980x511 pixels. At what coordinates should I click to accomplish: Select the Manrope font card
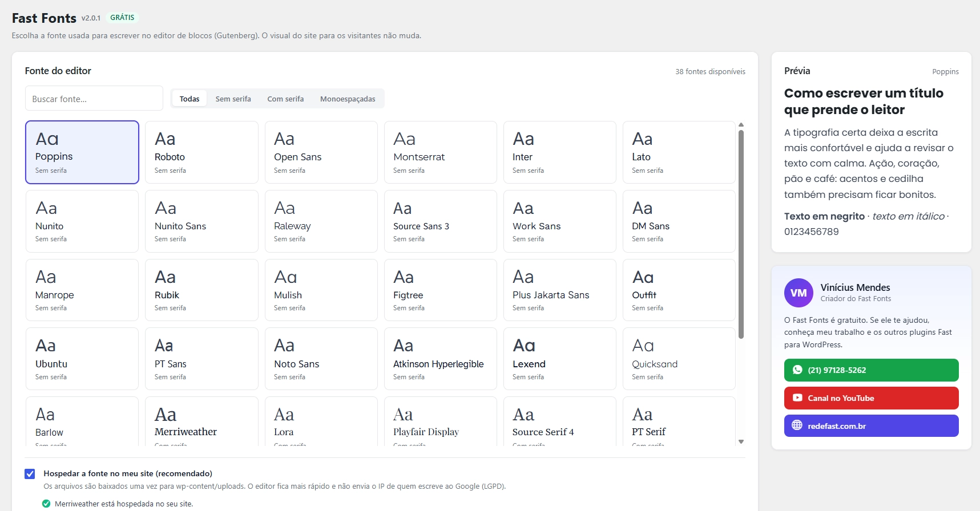pos(82,290)
